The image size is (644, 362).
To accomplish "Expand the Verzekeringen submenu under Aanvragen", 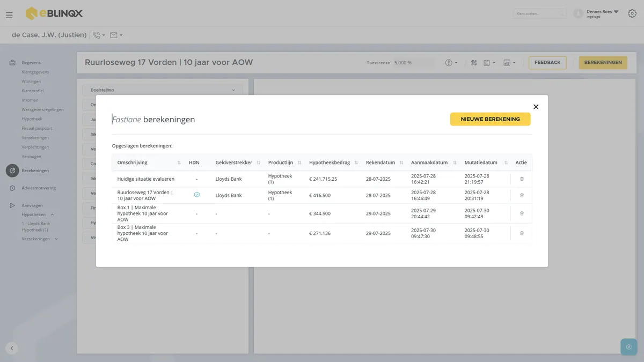I will (x=56, y=239).
